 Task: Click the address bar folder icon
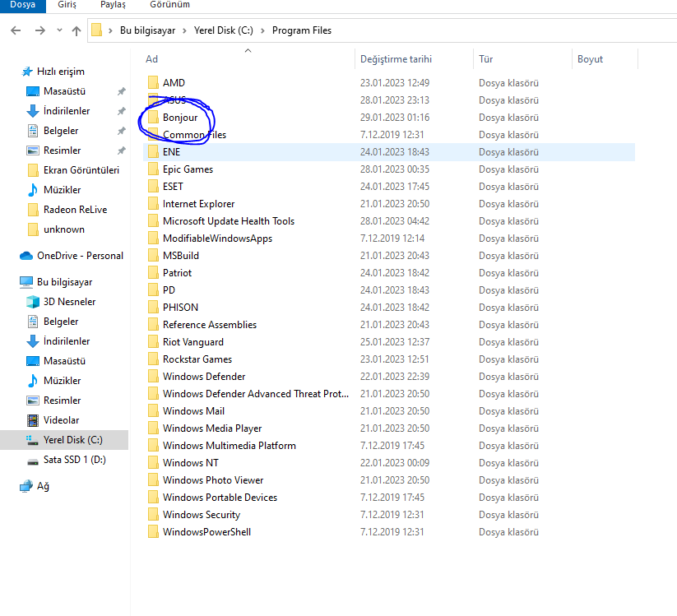[97, 30]
